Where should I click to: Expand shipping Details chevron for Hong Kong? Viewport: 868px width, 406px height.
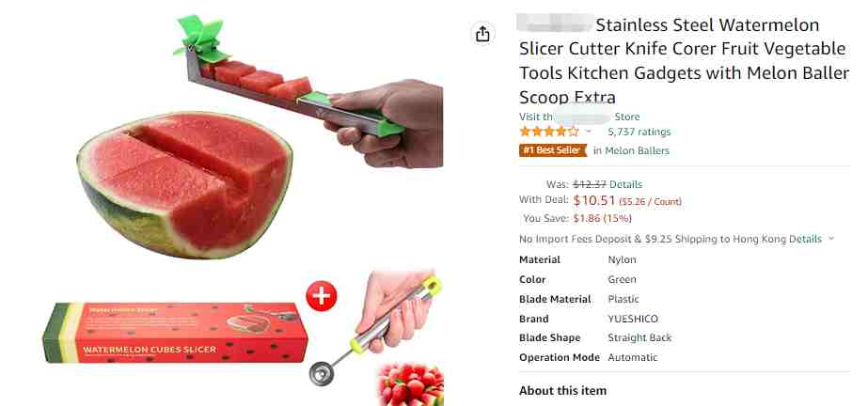coord(830,239)
